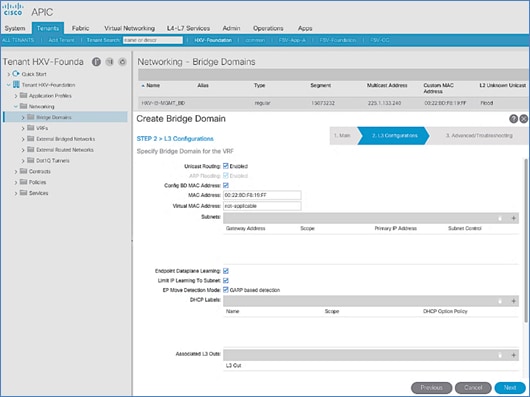The height and width of the screenshot is (397, 530).
Task: Click the Tenant HXV-Foundation tree icon
Action: tap(16, 84)
